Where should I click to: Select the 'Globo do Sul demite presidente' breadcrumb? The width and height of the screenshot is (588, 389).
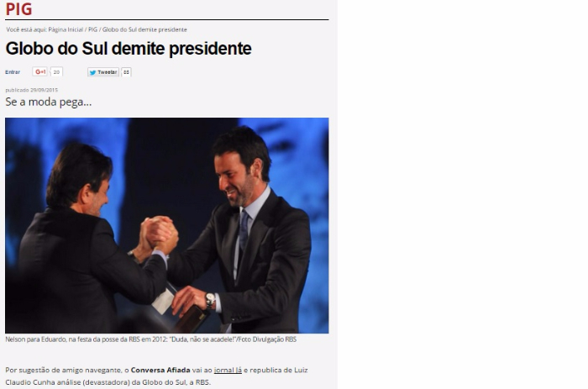[x=144, y=29]
